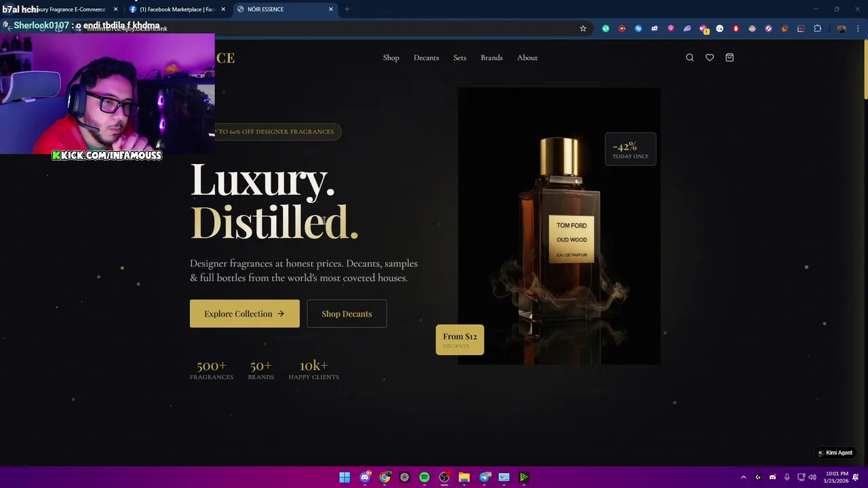Click the red hand ad-blocker extension icon
The width and height of the screenshot is (868, 488).
click(x=736, y=28)
